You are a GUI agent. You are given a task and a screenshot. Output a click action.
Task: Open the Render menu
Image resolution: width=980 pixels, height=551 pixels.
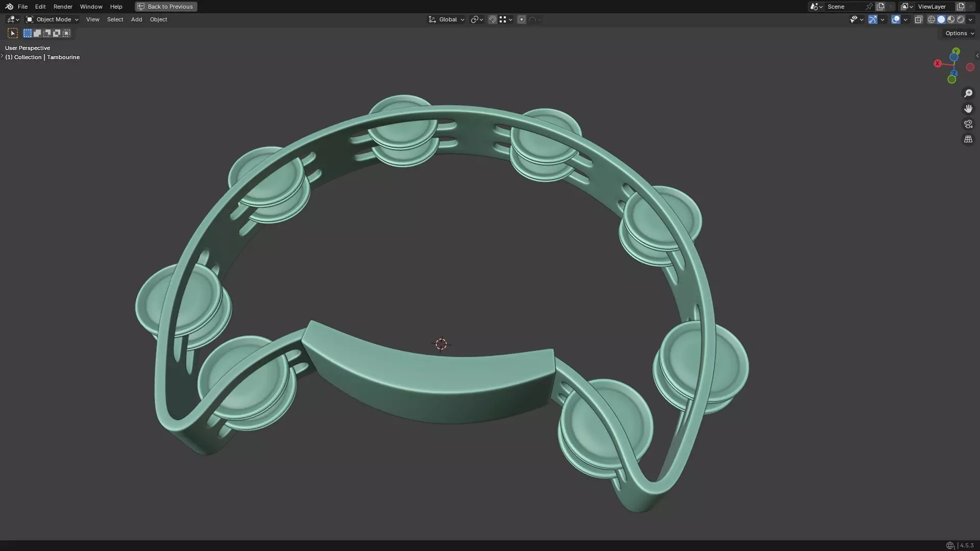pos(63,7)
